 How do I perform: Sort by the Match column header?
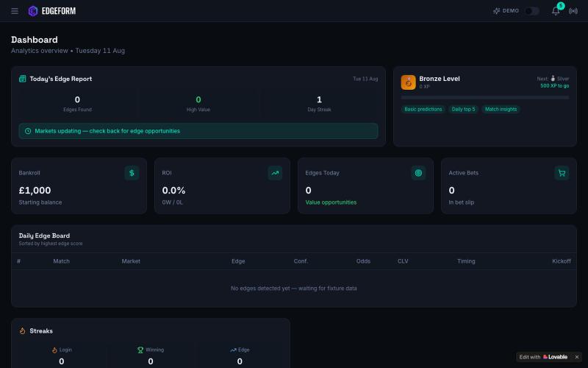click(61, 261)
